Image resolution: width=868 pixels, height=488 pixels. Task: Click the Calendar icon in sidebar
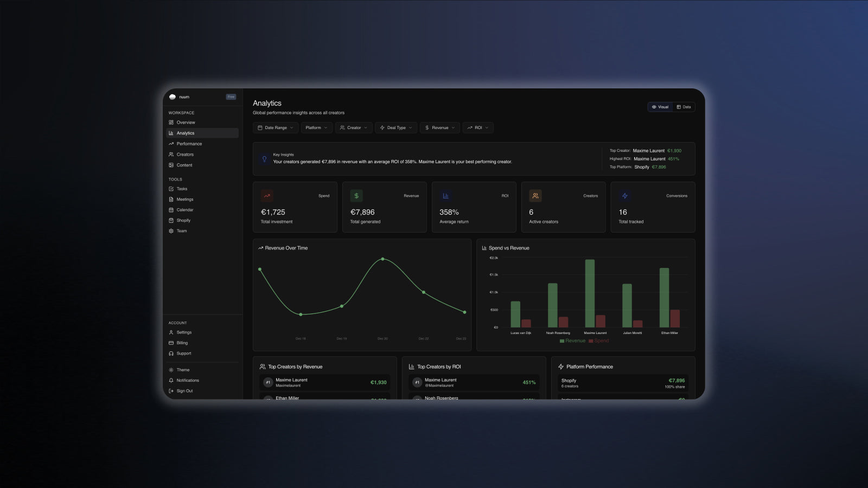click(x=171, y=210)
